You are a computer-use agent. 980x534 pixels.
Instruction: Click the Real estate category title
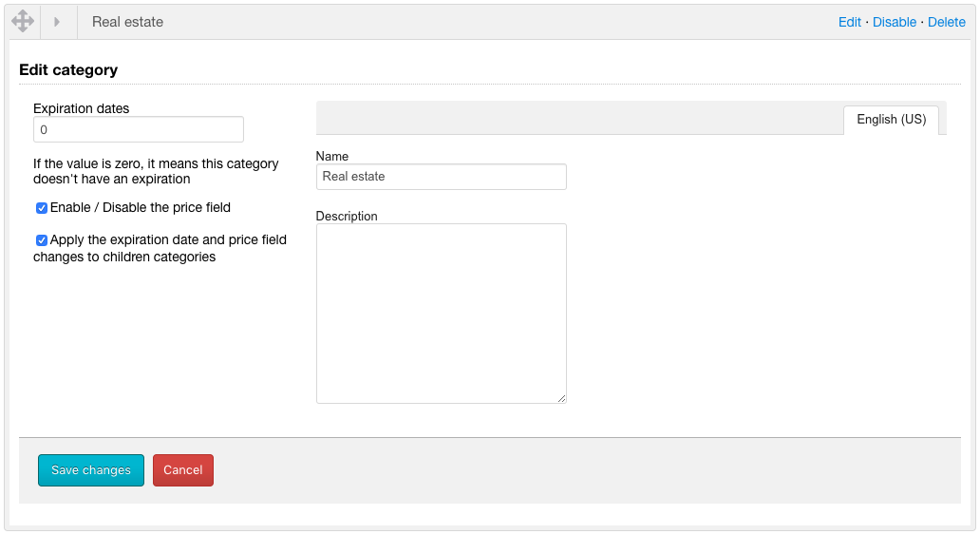coord(127,22)
